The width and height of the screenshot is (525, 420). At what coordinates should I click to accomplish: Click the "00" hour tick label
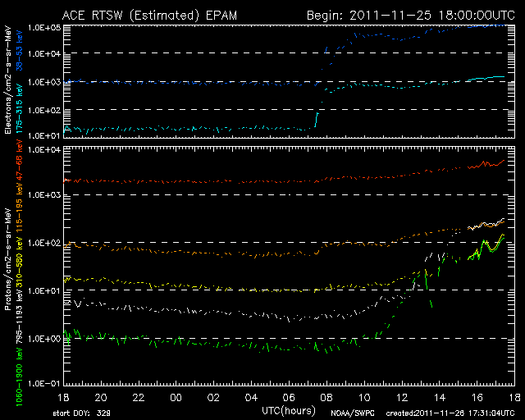[175, 396]
